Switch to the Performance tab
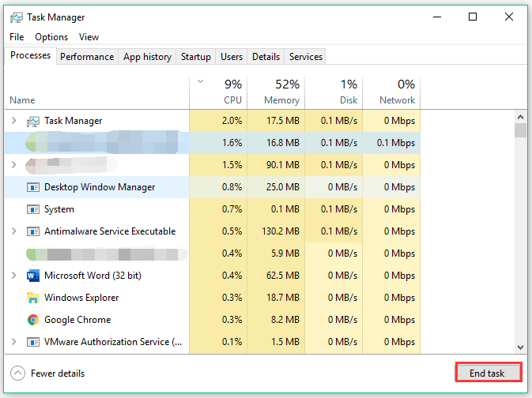 (87, 57)
